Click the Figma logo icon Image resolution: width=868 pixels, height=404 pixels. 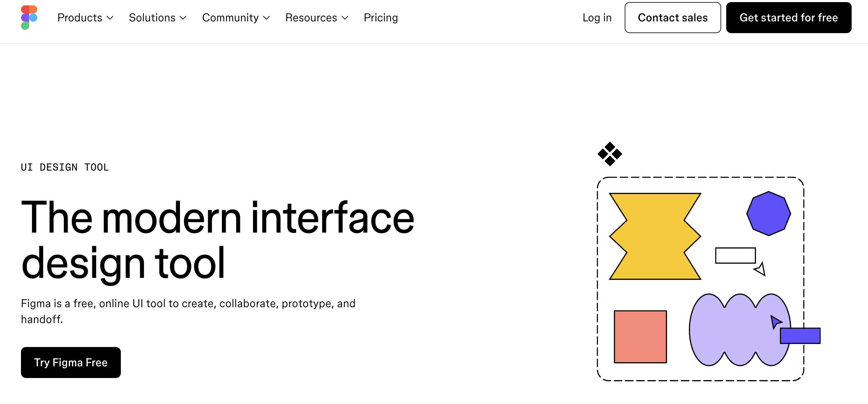(x=29, y=18)
